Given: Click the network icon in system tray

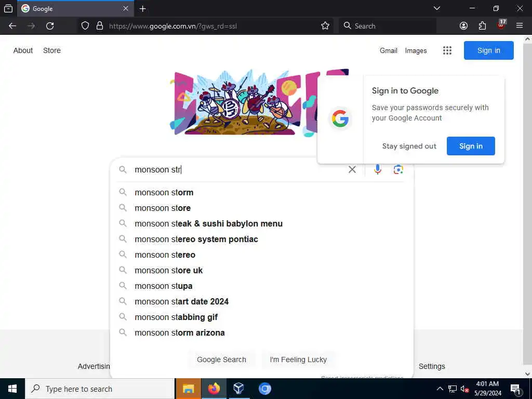Looking at the screenshot, I should [x=453, y=389].
